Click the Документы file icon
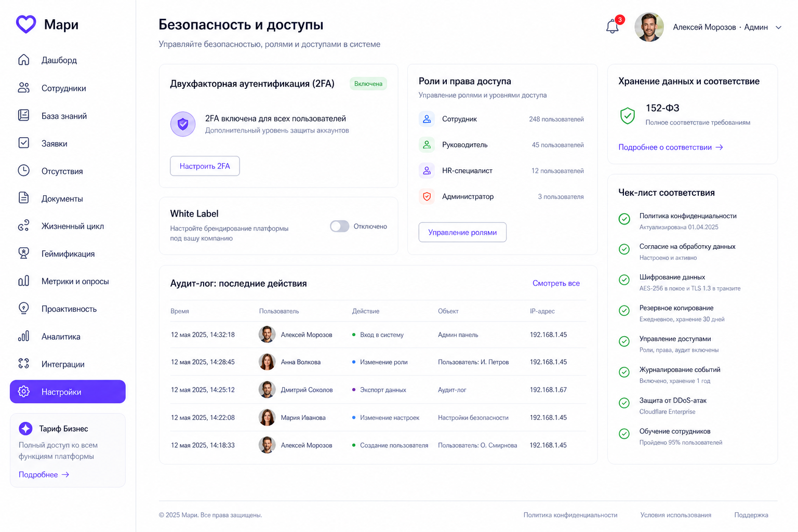 pyautogui.click(x=24, y=198)
